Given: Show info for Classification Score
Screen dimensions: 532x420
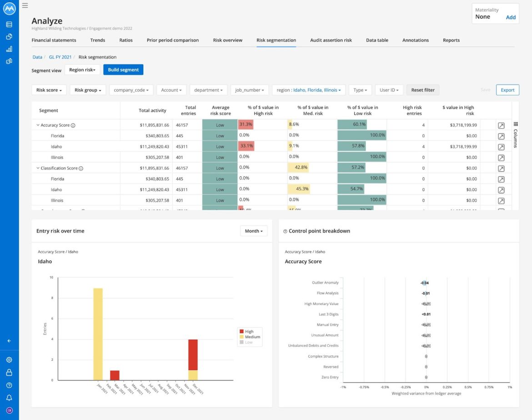Looking at the screenshot, I should click(81, 168).
